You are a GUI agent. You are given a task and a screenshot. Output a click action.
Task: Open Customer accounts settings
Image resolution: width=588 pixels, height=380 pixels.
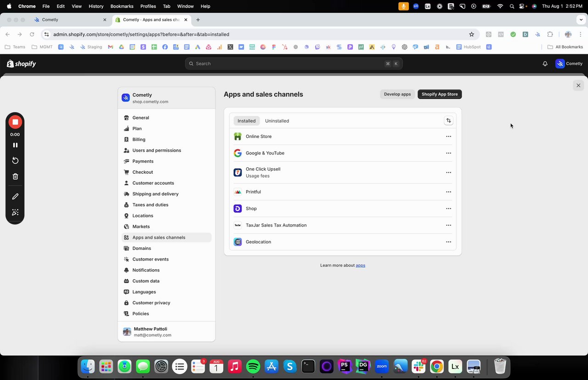tap(166, 183)
